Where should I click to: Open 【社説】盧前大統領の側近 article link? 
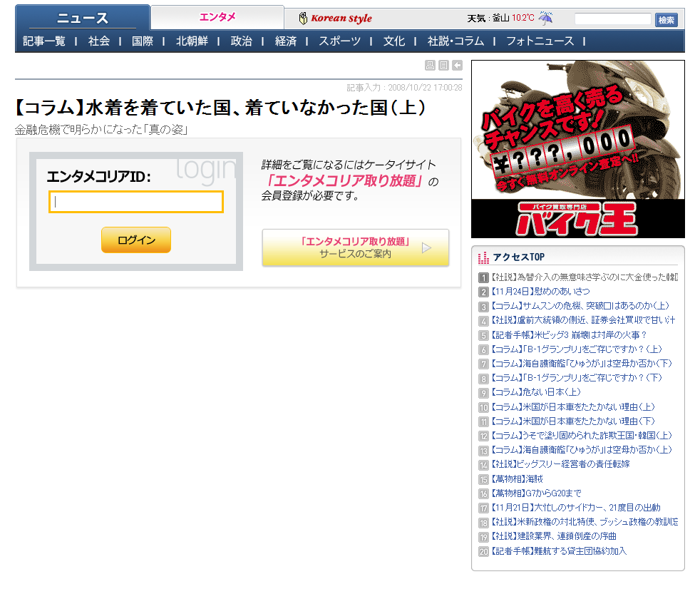583,320
